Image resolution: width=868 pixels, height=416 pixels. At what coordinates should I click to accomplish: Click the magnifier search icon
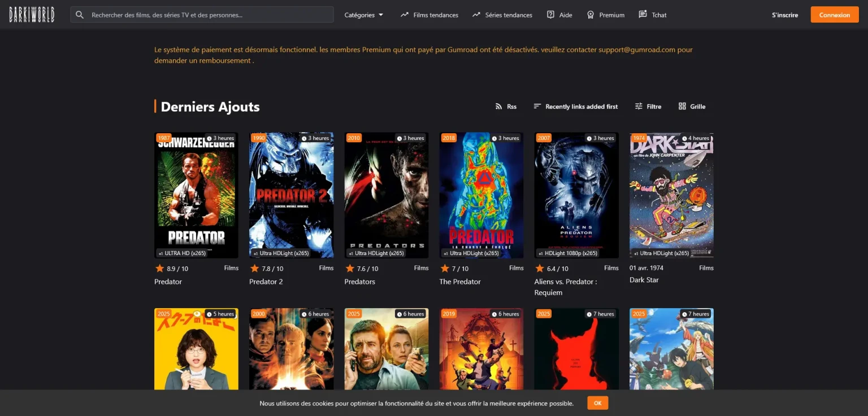[x=80, y=15]
